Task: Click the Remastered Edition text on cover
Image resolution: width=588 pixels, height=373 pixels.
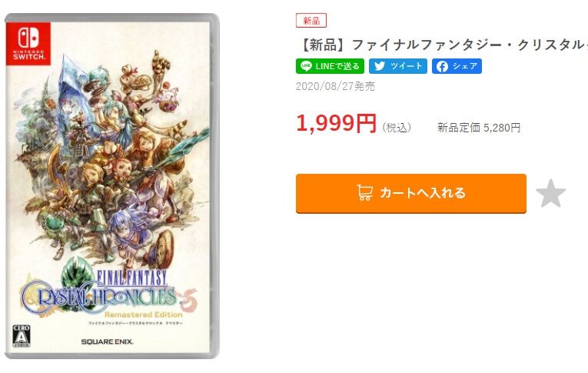Action: pyautogui.click(x=144, y=315)
